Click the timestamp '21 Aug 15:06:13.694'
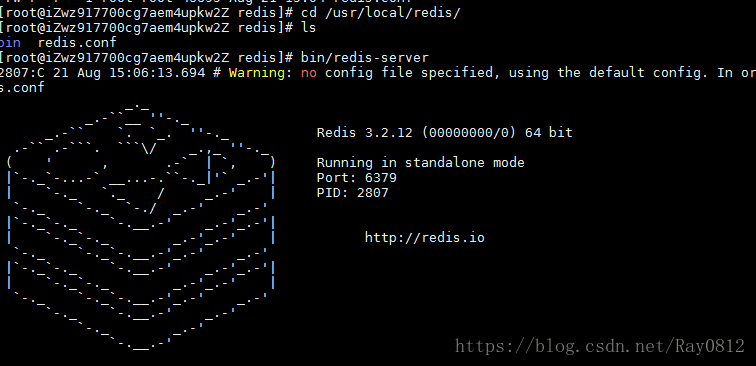 [129, 73]
